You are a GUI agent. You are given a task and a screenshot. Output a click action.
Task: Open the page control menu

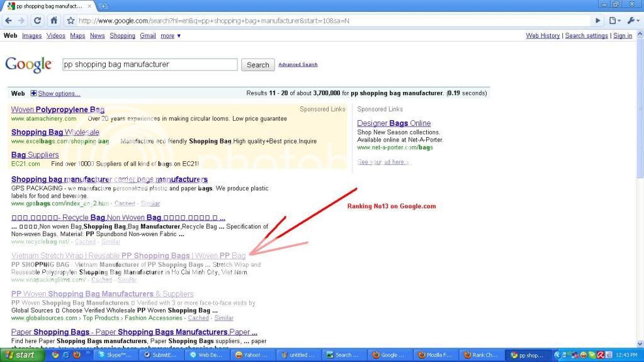(x=614, y=20)
